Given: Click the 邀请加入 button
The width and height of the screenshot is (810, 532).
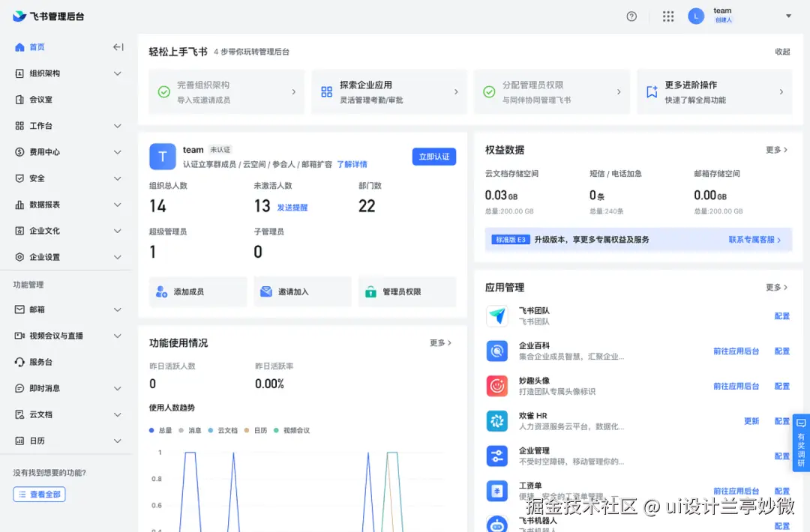Looking at the screenshot, I should [302, 292].
